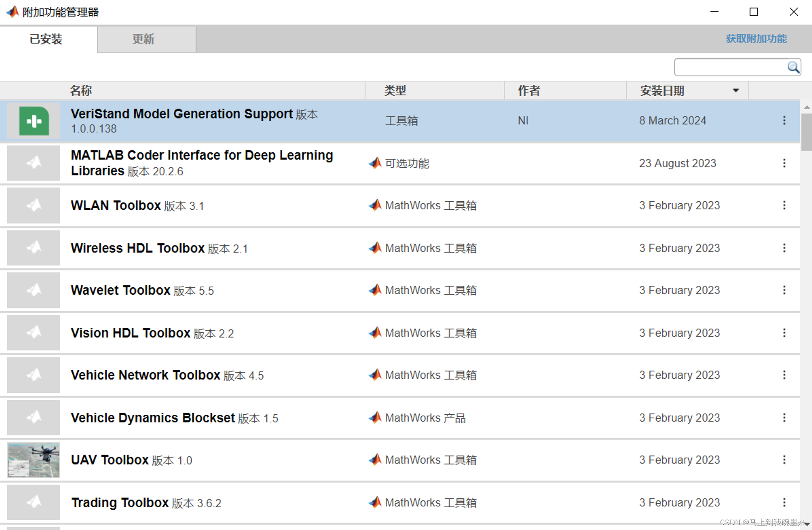
Task: Open options menu for MATLAB Coder Interface row
Action: click(784, 163)
